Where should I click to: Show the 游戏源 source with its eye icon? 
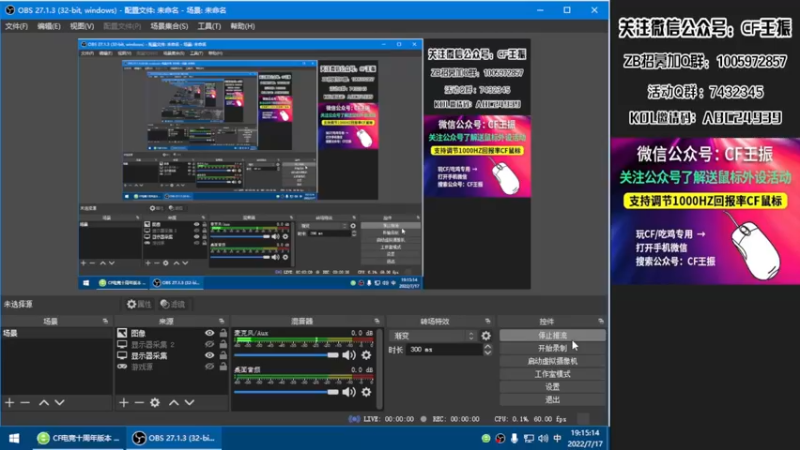[209, 366]
